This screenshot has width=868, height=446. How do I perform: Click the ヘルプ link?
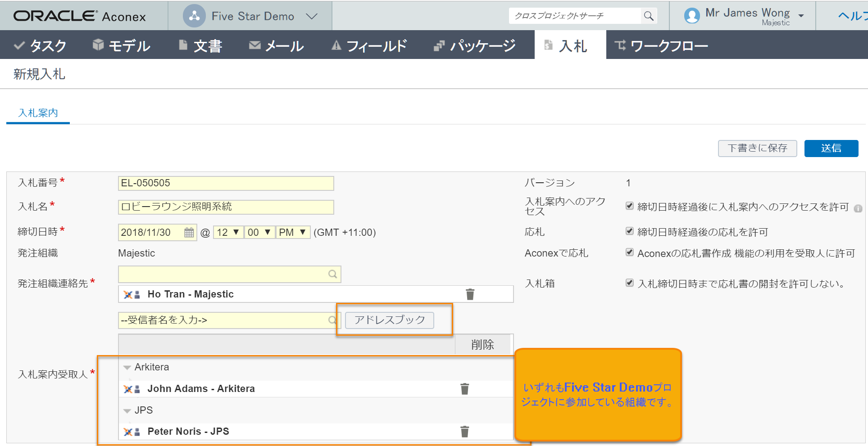[852, 16]
